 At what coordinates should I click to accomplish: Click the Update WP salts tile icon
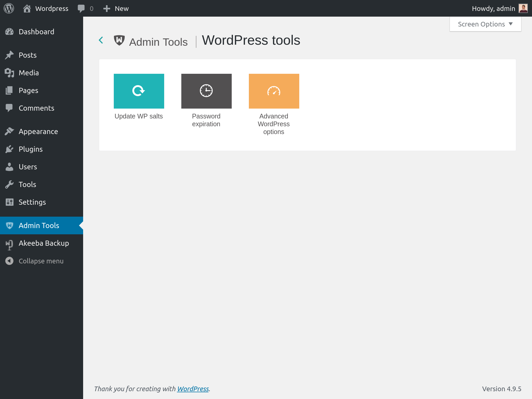pyautogui.click(x=139, y=91)
